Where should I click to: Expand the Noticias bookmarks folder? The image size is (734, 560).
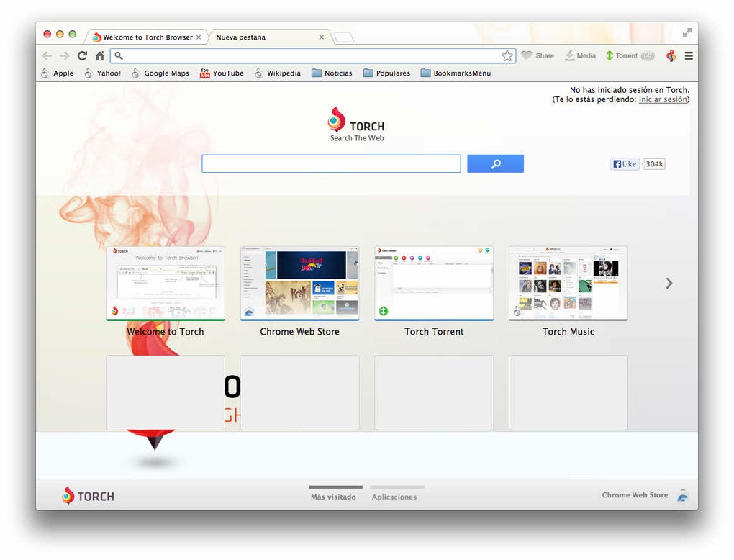coord(332,73)
